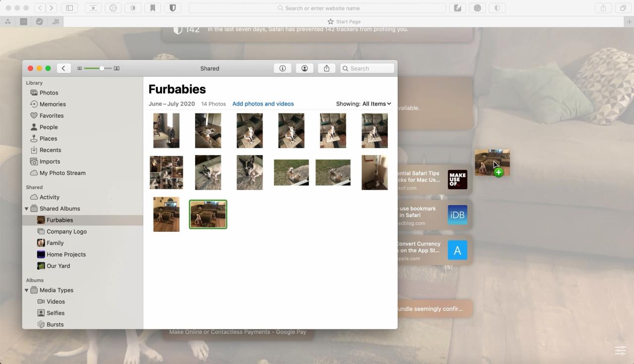The image size is (634, 364).
Task: Open My Photo Stream
Action: point(62,173)
